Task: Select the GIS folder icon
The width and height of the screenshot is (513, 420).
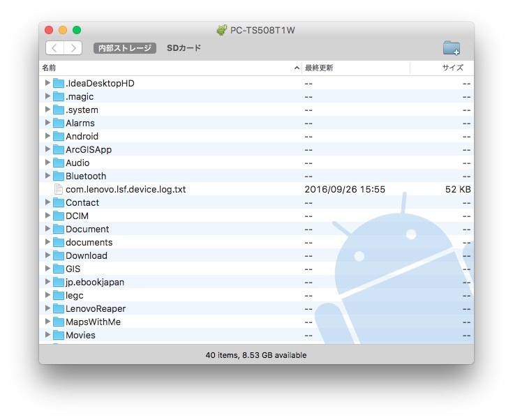Action: click(x=59, y=269)
